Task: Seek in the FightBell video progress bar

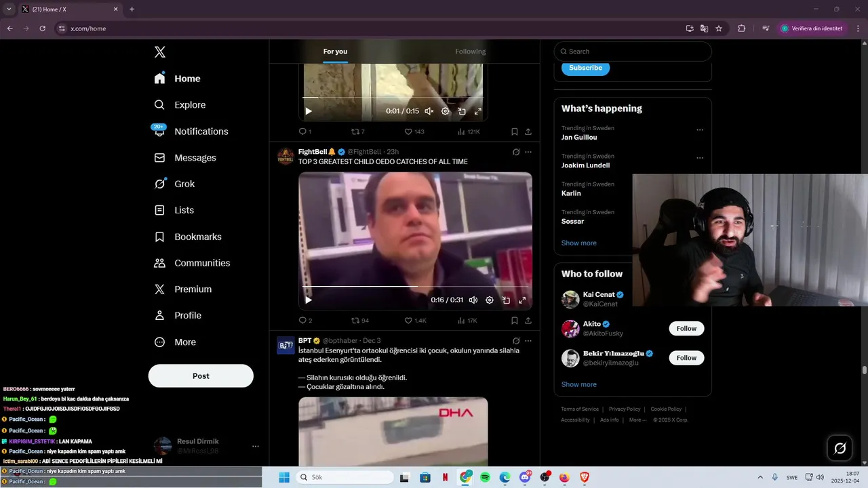Action: tap(415, 287)
